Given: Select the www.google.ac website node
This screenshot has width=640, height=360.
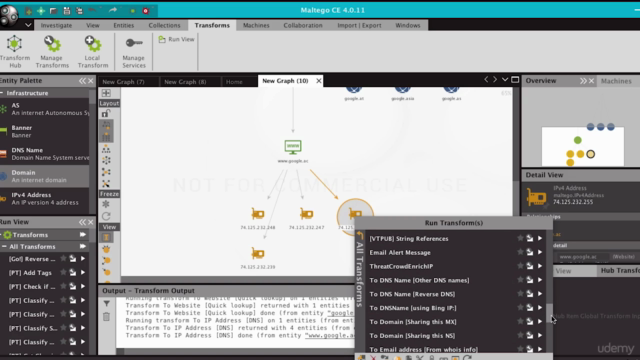Looking at the screenshot, I should click(293, 147).
